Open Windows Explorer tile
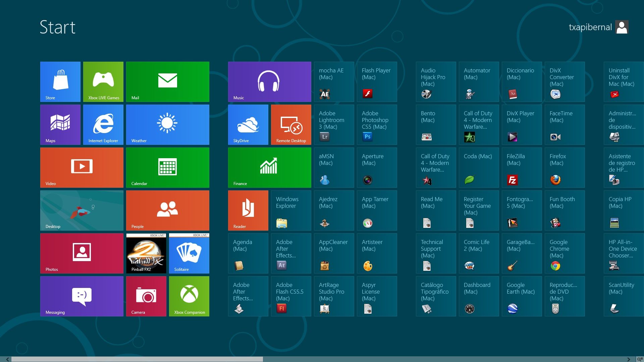Viewport: 644px width, 362px height. click(x=291, y=210)
